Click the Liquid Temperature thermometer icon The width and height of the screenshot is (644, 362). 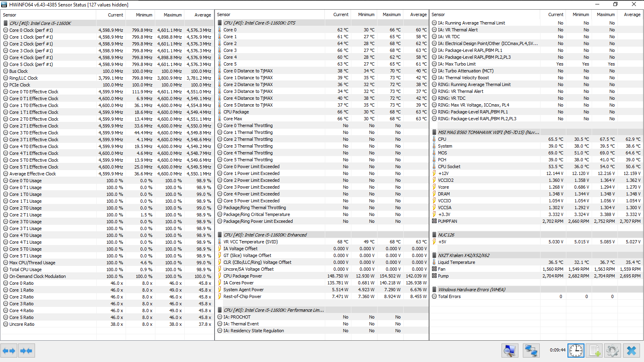coord(434,262)
